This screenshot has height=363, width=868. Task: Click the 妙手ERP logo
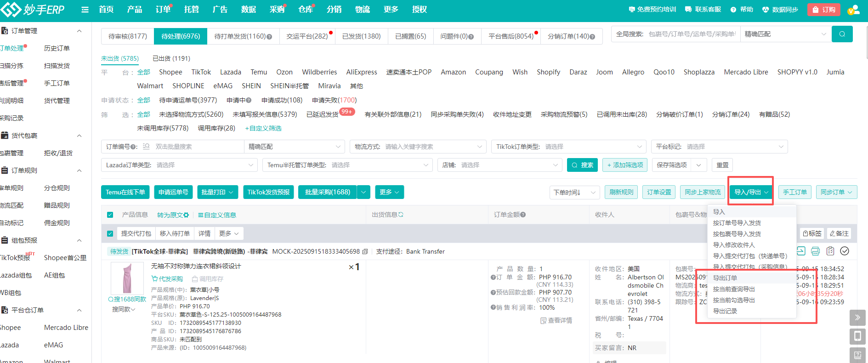point(33,9)
